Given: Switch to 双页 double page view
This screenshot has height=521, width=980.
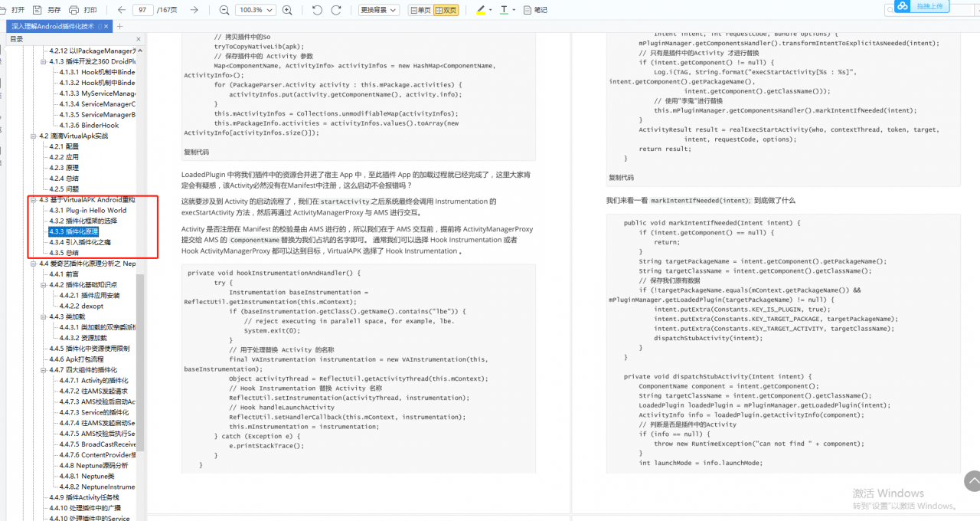Looking at the screenshot, I should coord(446,10).
